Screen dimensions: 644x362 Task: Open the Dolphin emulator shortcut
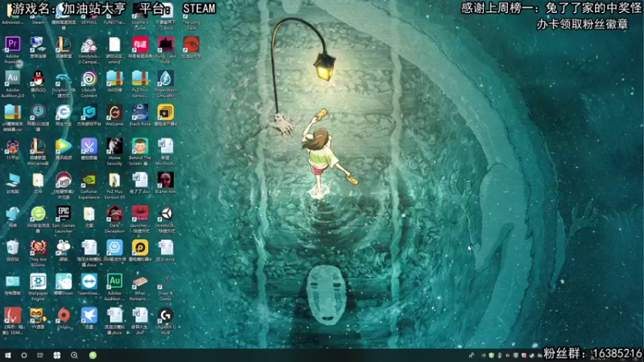64,78
